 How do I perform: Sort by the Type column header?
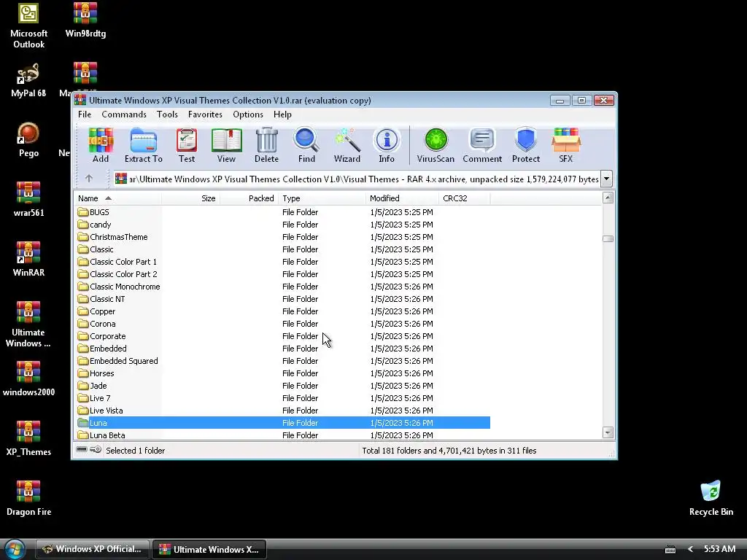[322, 198]
